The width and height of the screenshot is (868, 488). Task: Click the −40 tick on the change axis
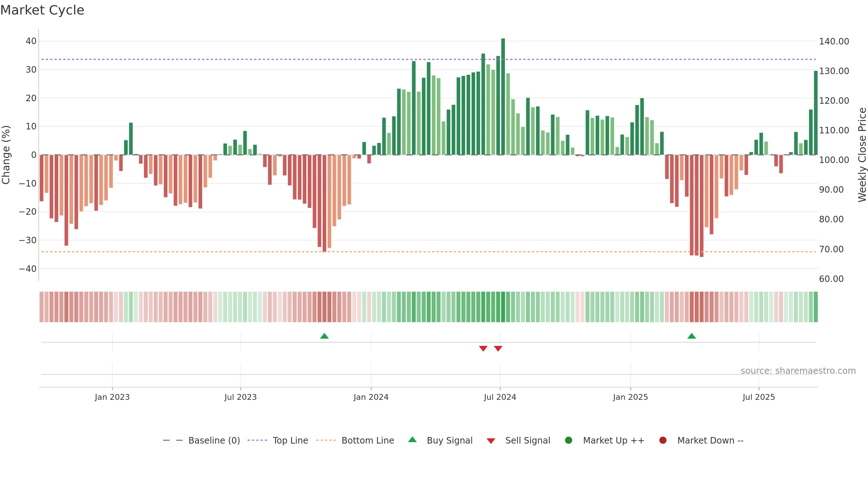(x=28, y=269)
